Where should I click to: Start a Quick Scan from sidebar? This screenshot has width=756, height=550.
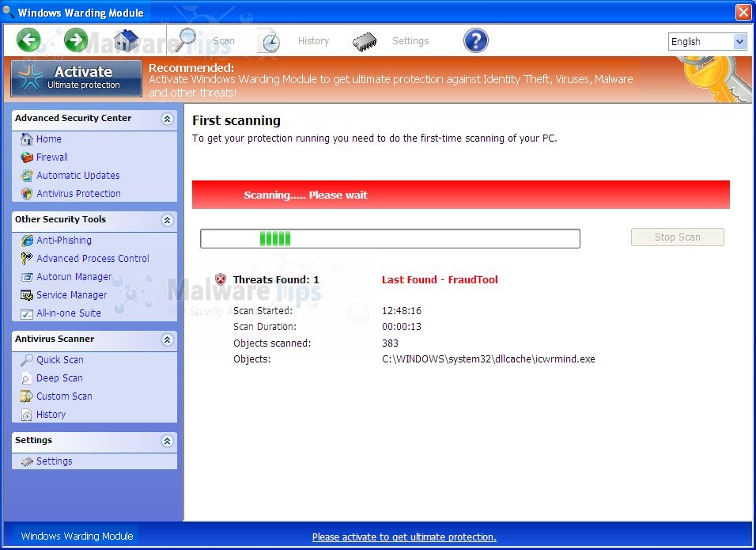60,360
